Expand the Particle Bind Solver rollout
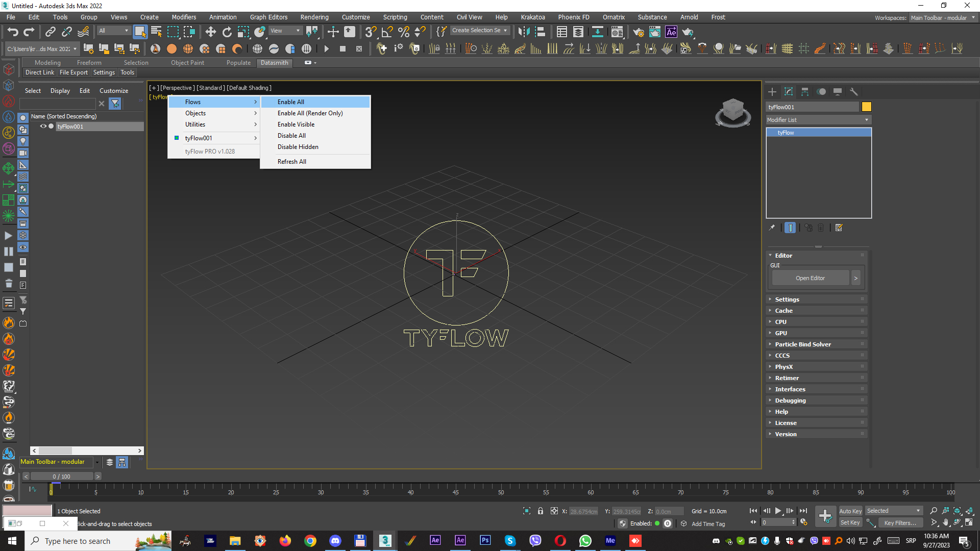This screenshot has height=551, width=980. point(817,344)
